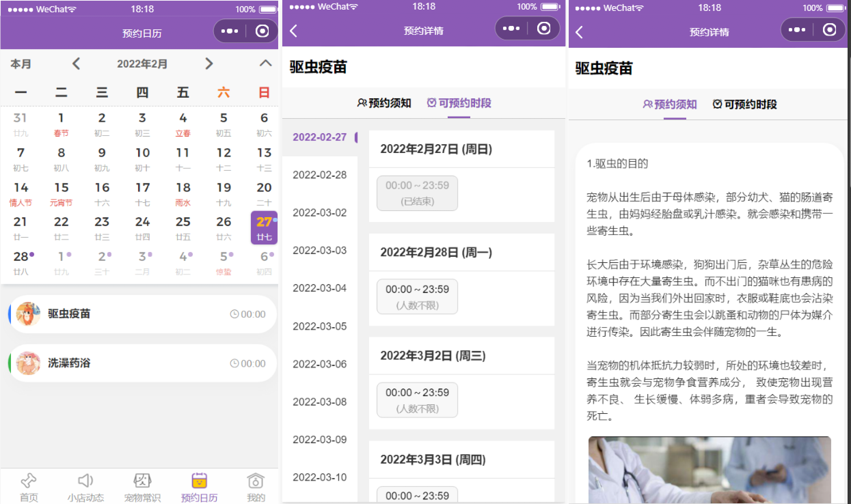Collapse the calendar with the up chevron
The width and height of the screenshot is (851, 504).
pyautogui.click(x=266, y=63)
